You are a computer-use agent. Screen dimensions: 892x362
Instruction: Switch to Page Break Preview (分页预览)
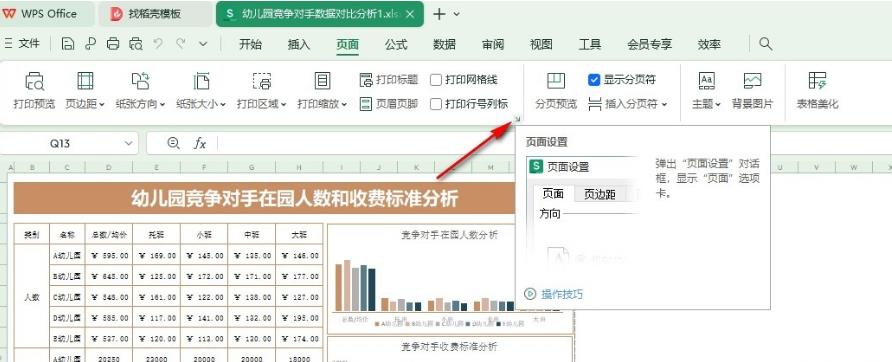[556, 91]
